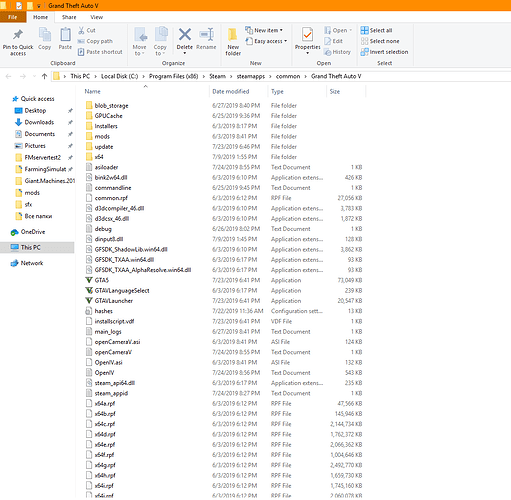Sort by the Name column header

92,91
